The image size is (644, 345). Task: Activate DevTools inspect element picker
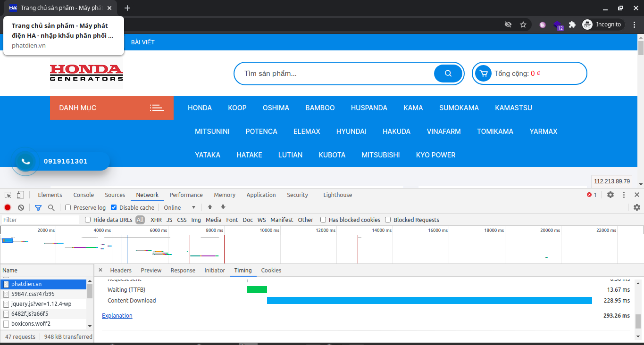(x=8, y=195)
